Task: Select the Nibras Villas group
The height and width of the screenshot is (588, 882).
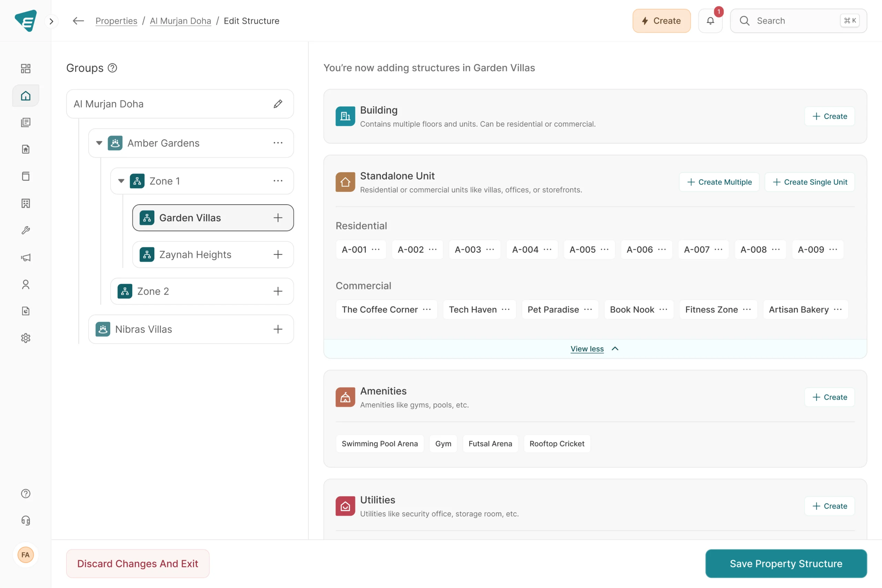Action: click(x=144, y=329)
